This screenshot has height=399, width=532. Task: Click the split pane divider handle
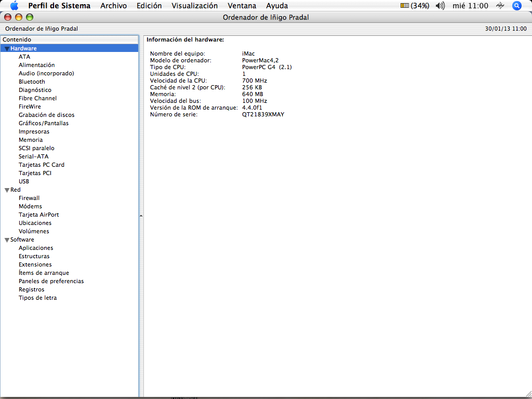(x=141, y=216)
